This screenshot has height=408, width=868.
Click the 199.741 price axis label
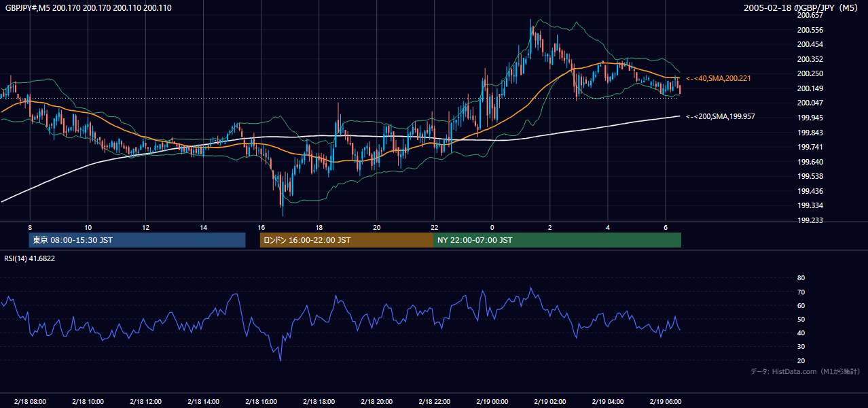(810, 147)
